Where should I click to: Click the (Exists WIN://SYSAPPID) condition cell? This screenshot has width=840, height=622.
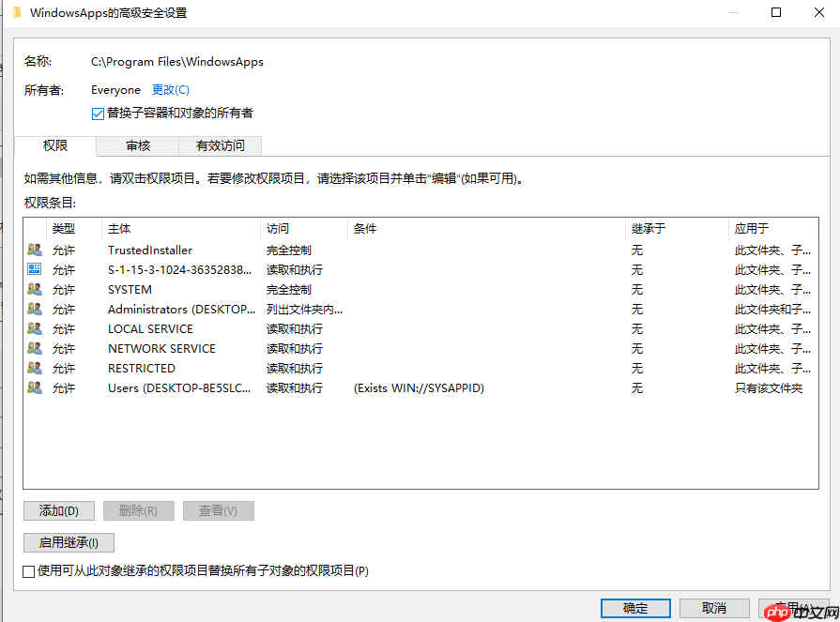point(419,388)
